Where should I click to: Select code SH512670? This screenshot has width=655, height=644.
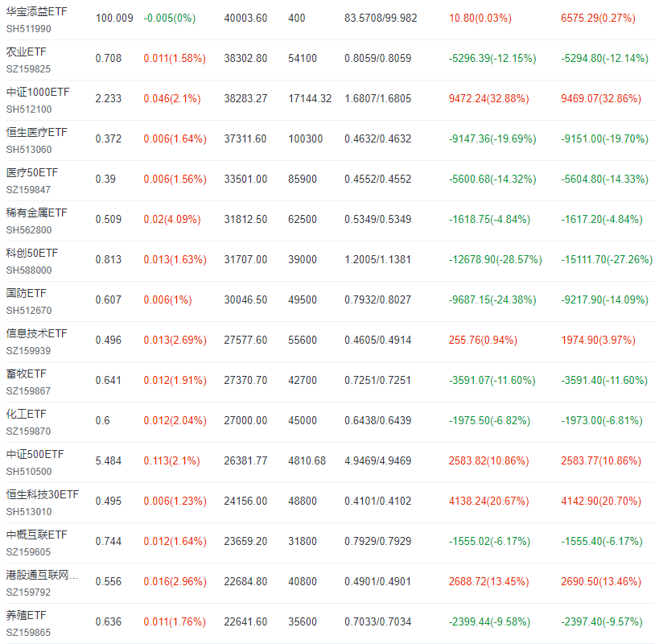(29, 311)
